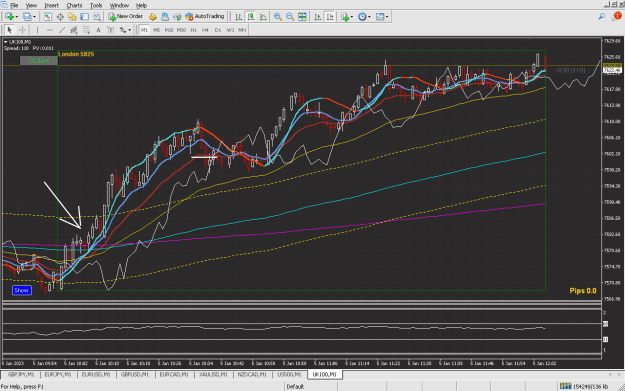Select the Text Label tool
This screenshot has height=391, width=625.
pyautogui.click(x=111, y=30)
